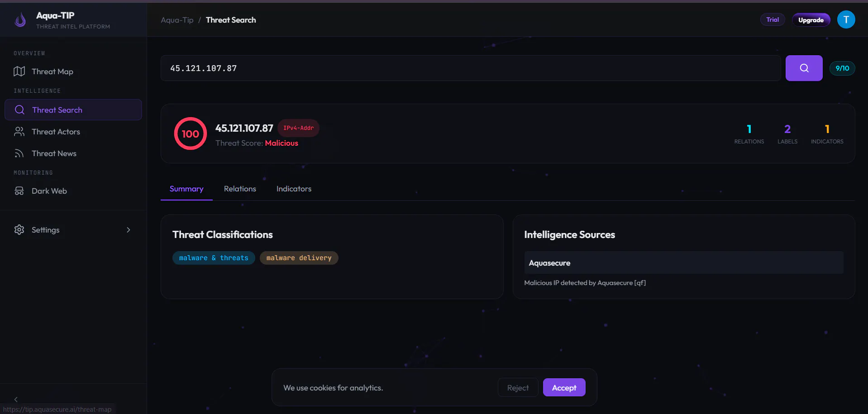Open the user avatar T menu
This screenshot has height=414, width=868.
846,19
